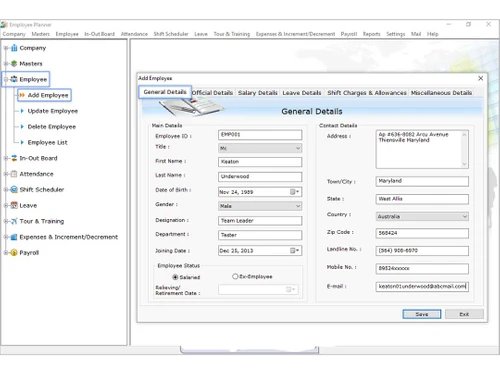This screenshot has height=375, width=500.
Task: Click the Expenses & Increment/Decrement icon
Action: tap(14, 237)
